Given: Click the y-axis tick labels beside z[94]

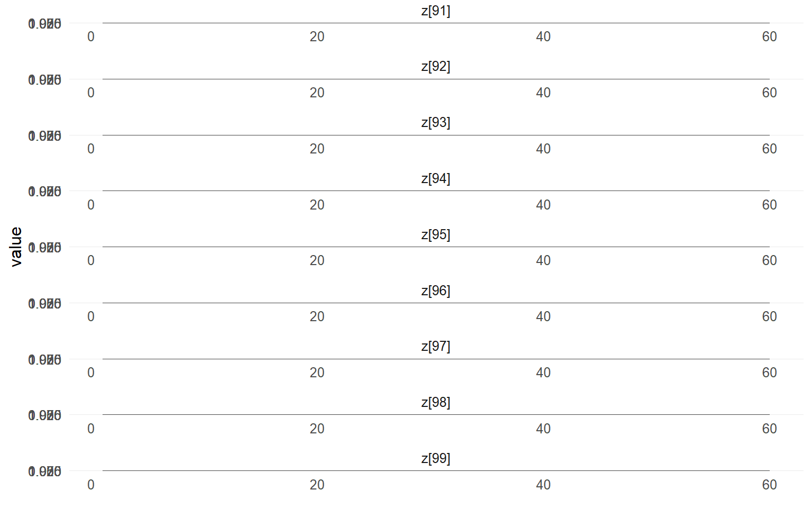Looking at the screenshot, I should [45, 192].
